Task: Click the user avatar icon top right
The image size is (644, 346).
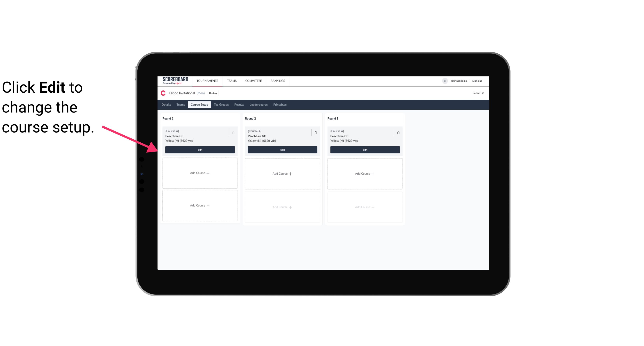Action: coord(445,80)
